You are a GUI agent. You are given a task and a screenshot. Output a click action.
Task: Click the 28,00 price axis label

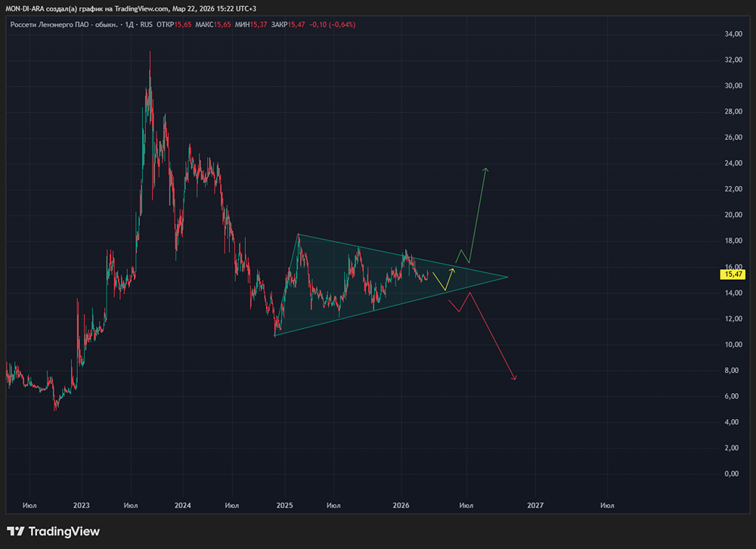pyautogui.click(x=733, y=111)
